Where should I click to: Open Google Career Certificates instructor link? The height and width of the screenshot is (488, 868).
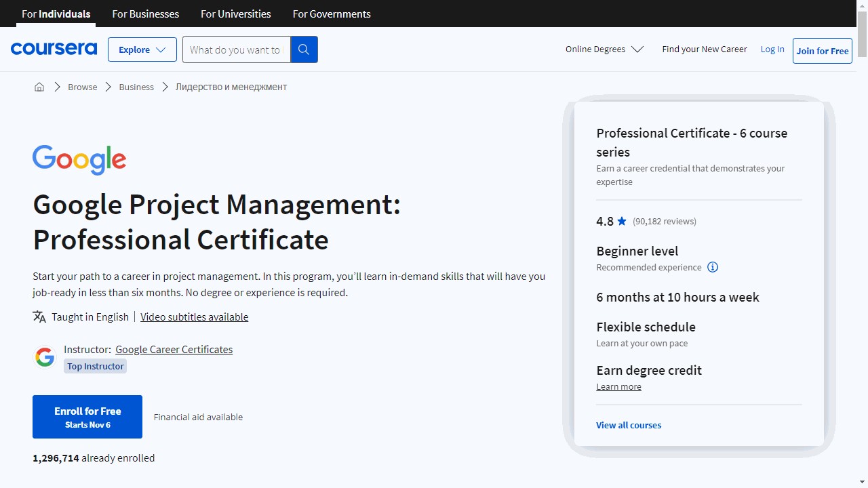174,350
